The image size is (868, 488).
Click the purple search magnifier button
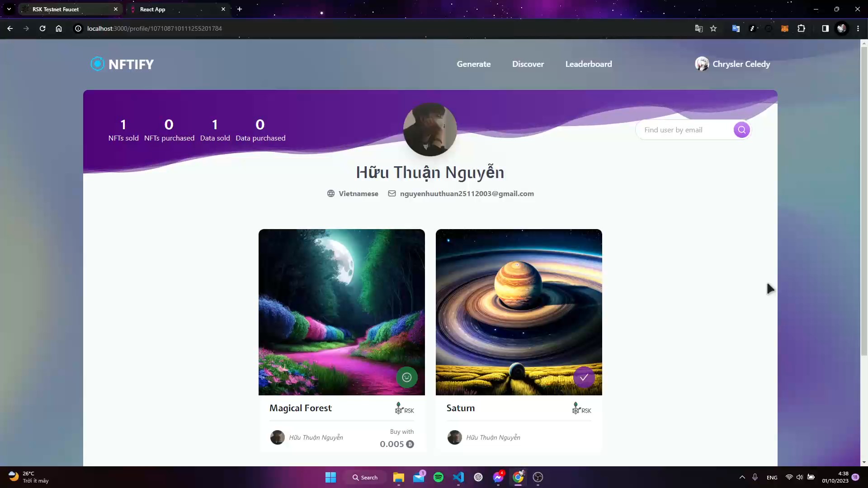click(x=741, y=130)
